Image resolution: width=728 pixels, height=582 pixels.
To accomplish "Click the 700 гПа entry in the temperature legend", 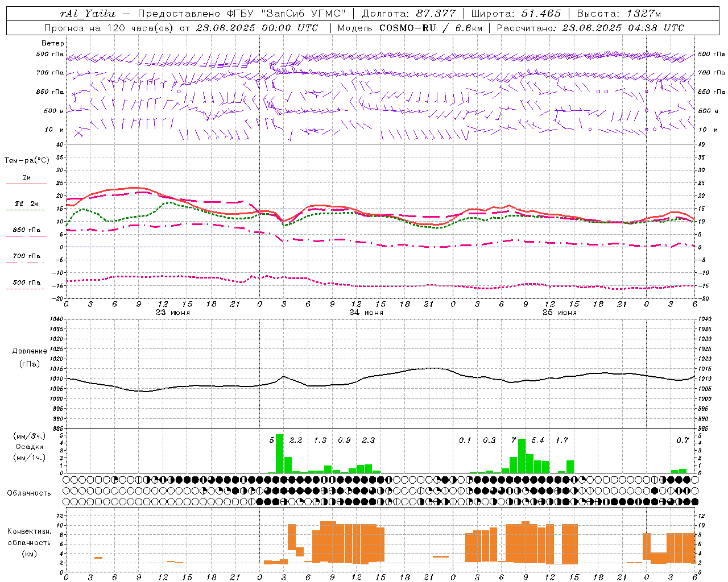I will pos(27,256).
